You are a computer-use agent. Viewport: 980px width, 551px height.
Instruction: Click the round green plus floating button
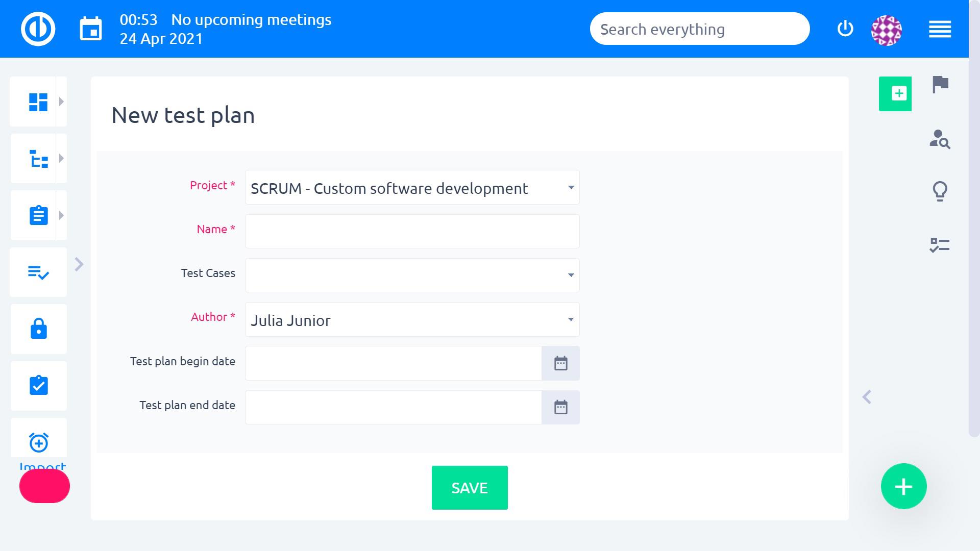[x=903, y=486]
